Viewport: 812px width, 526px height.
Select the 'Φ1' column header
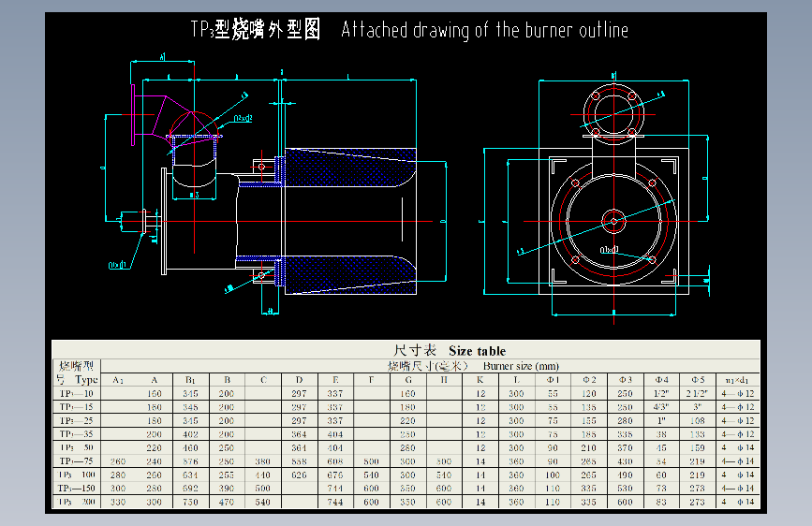[553, 380]
